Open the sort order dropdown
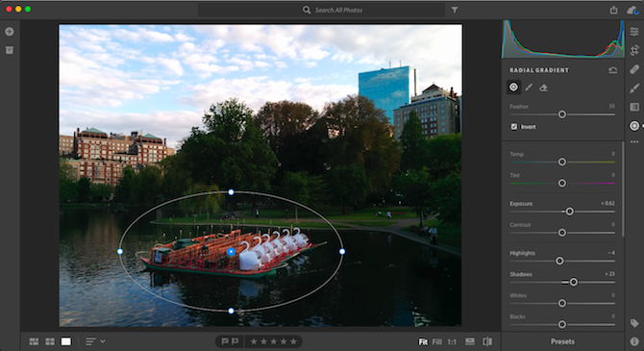Screen dimensions: 644x351 point(95,341)
